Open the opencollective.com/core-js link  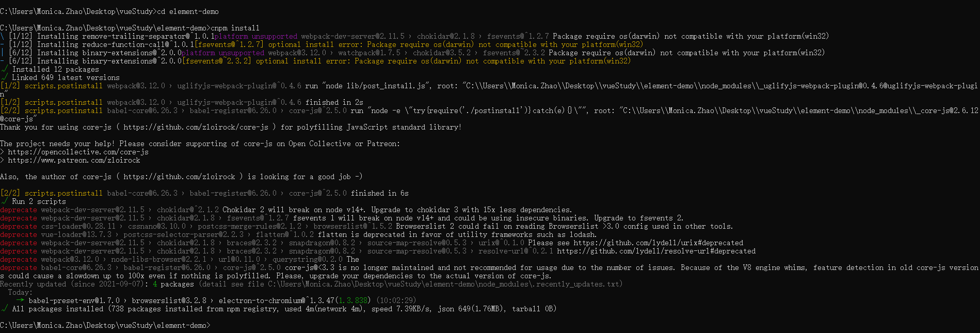click(78, 152)
